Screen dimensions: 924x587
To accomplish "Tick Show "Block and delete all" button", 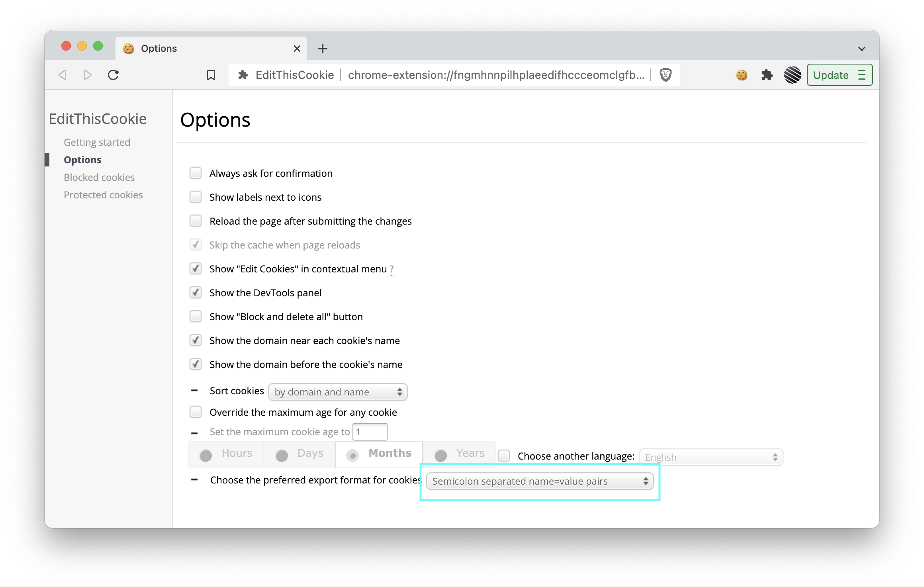I will (196, 317).
